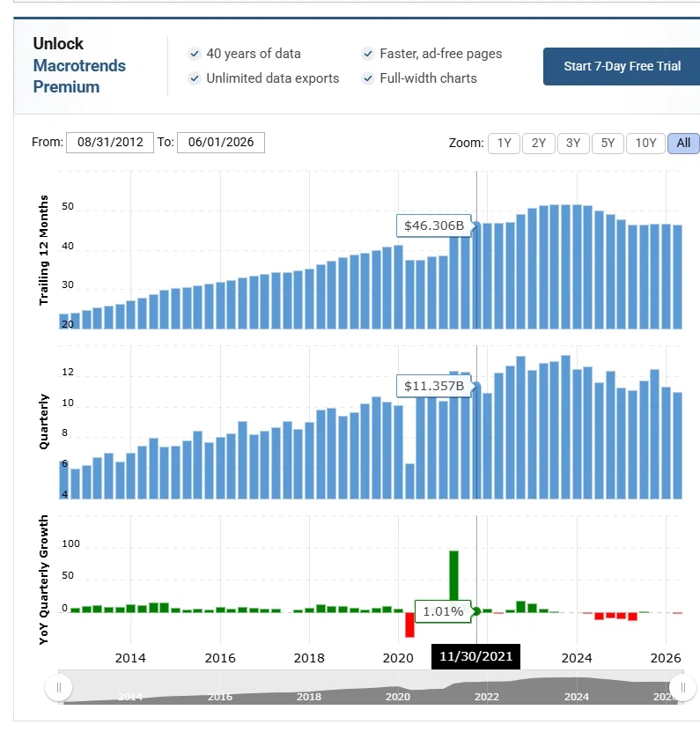
Task: Click the gray navigator scrollbar area chart
Action: point(371,687)
